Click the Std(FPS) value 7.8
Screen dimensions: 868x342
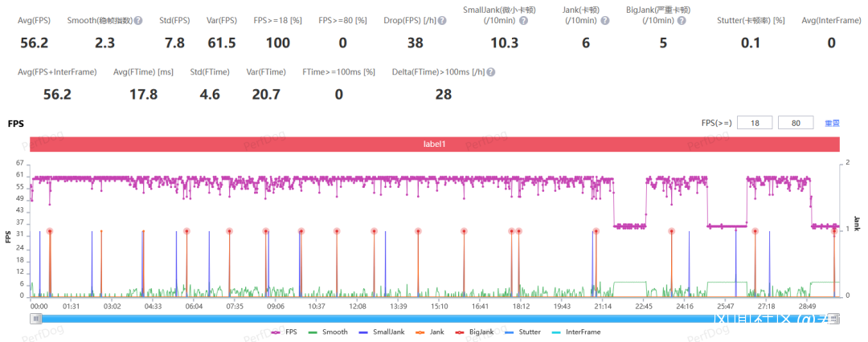(x=174, y=43)
